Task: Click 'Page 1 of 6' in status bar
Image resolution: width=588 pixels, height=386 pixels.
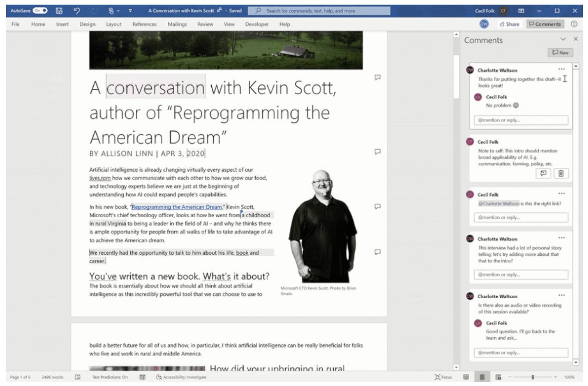Action: tap(21, 377)
